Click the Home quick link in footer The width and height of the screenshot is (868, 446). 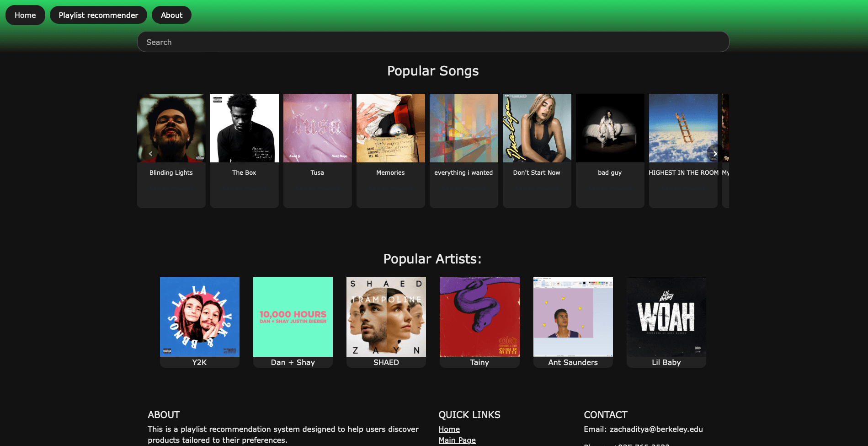pyautogui.click(x=449, y=429)
